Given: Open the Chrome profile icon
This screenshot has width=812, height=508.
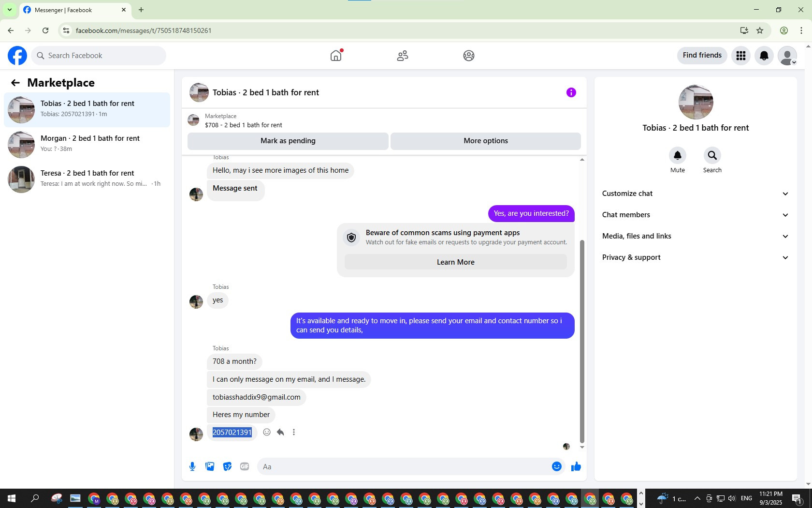Looking at the screenshot, I should click(784, 30).
